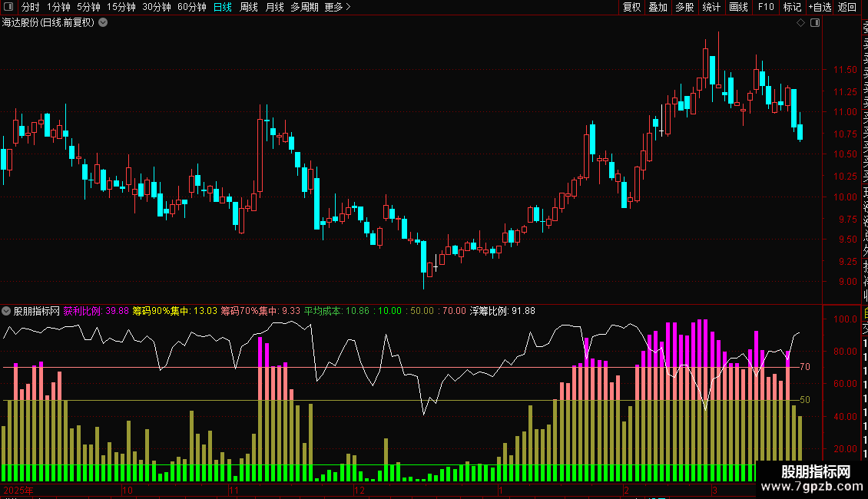Viewport: 868px width, 499px height.
Task: Toggle the sidebar panel icon at top-left
Action: tap(8, 7)
